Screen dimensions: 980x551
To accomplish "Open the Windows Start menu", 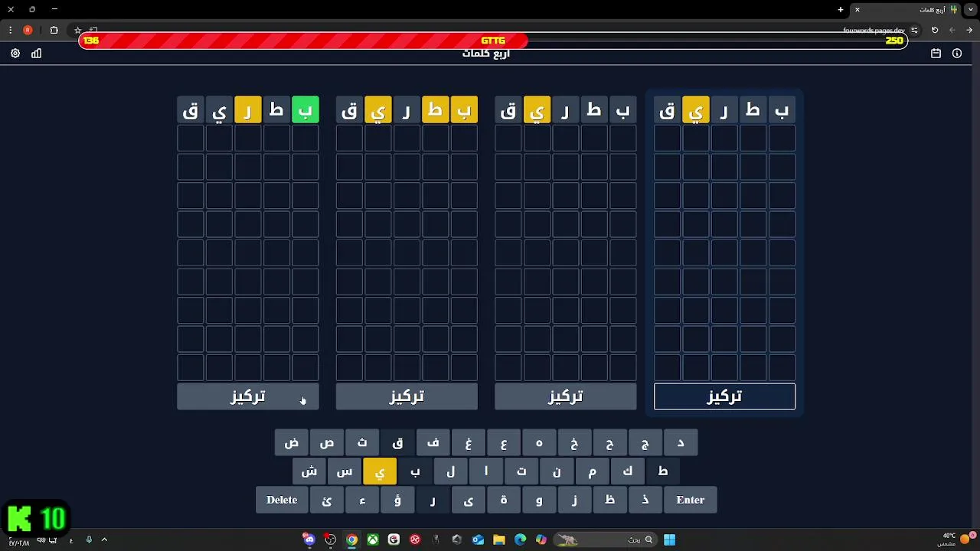I will 669,540.
